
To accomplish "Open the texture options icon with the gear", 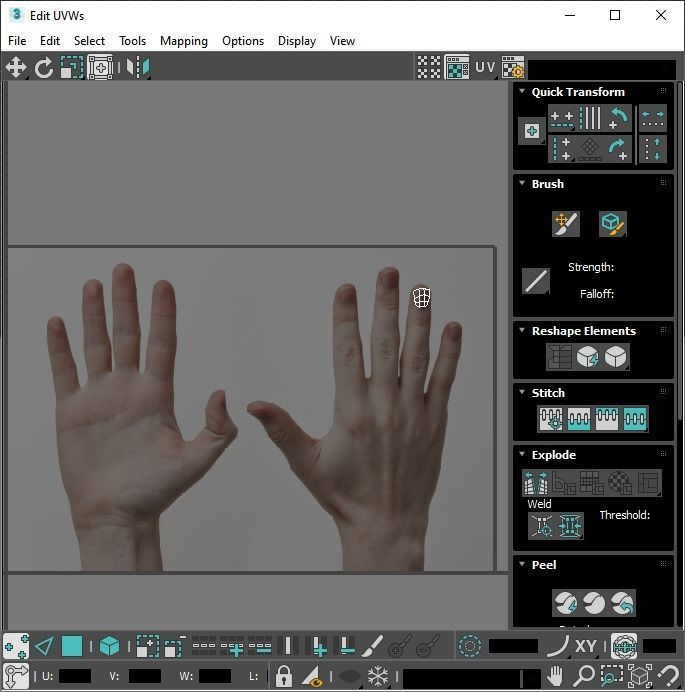I will (x=513, y=67).
